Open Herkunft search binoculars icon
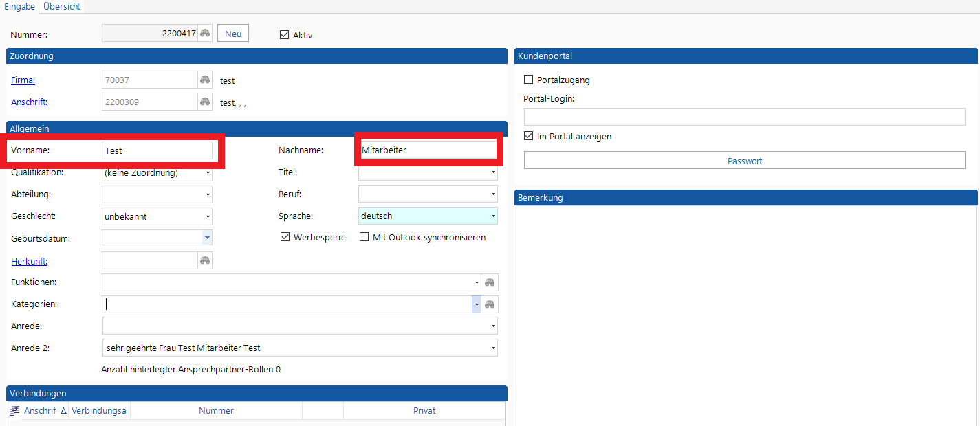 (205, 260)
